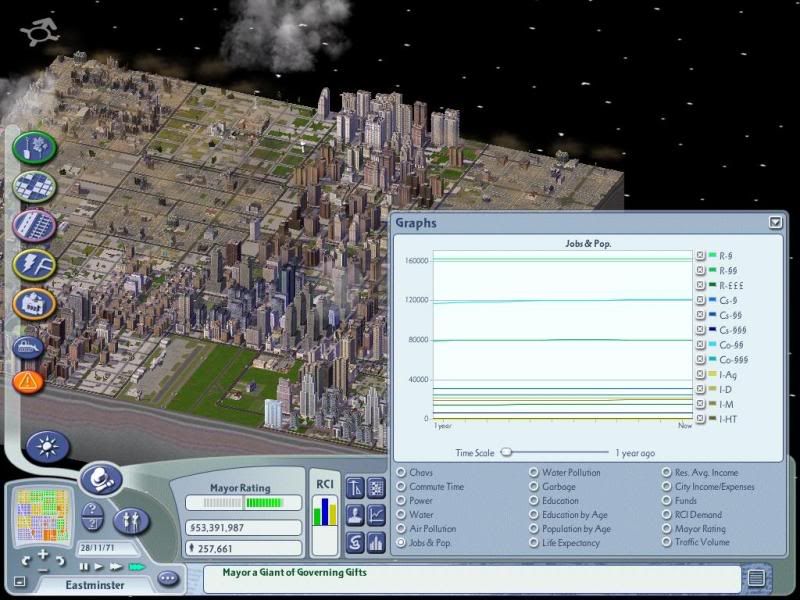This screenshot has height=600, width=800.
Task: Toggle the Co-§§ legend checkbox
Action: click(700, 344)
